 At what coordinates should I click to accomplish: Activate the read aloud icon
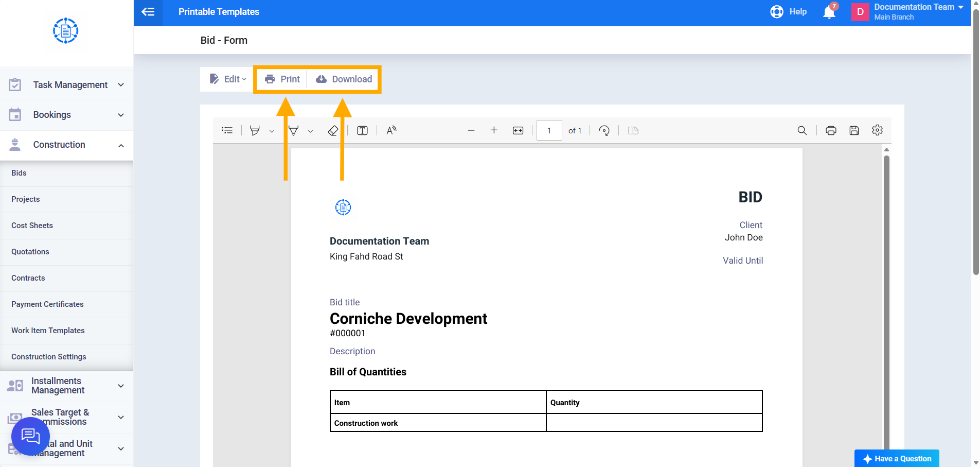(391, 131)
